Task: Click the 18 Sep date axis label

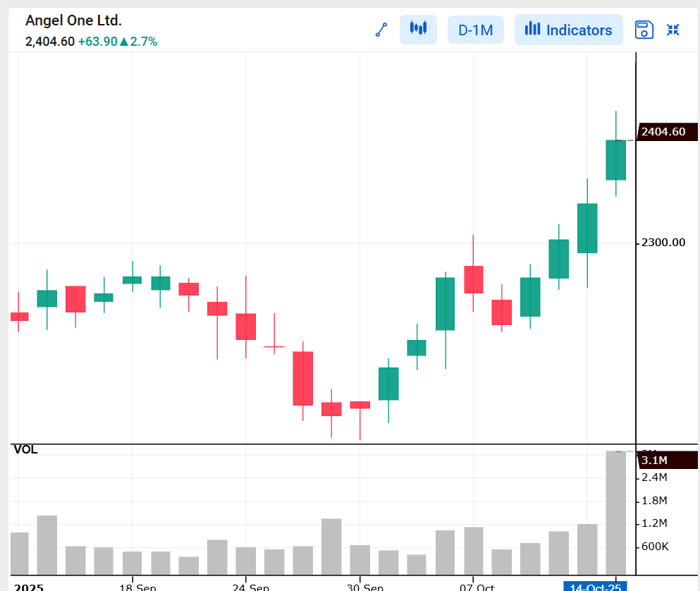Action: coord(137,587)
